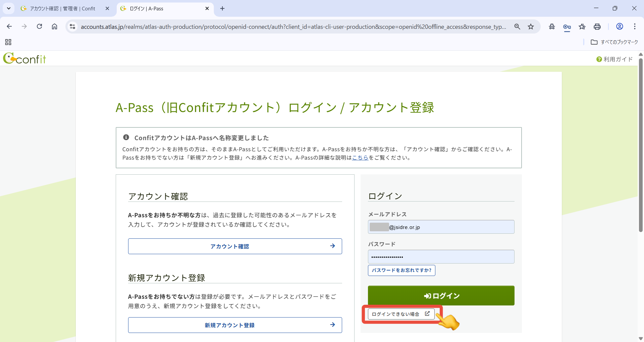Click the zoom magnifier icon in address bar
Viewport: 644px width, 342px height.
517,27
